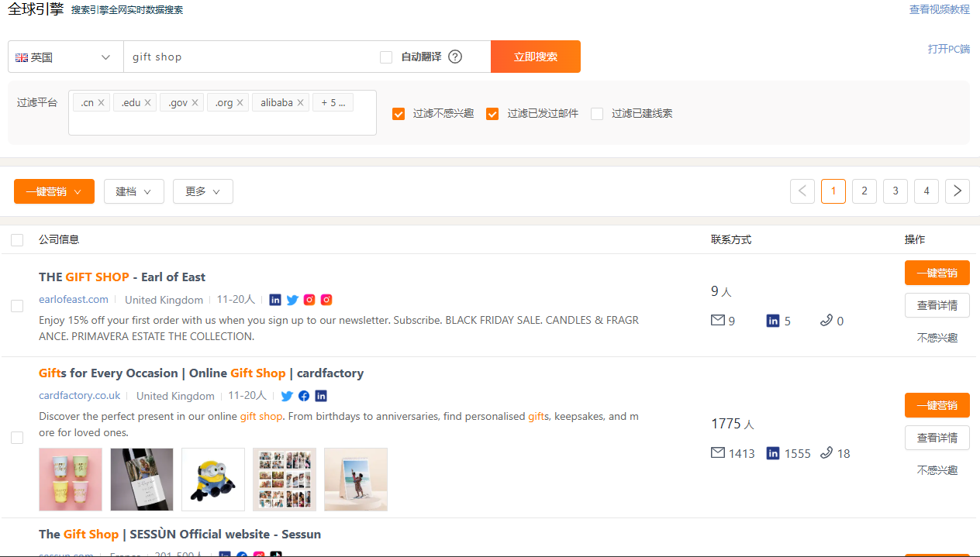Uncheck 过滤不感兴趣 filter
This screenshot has height=557, width=980.
(399, 114)
